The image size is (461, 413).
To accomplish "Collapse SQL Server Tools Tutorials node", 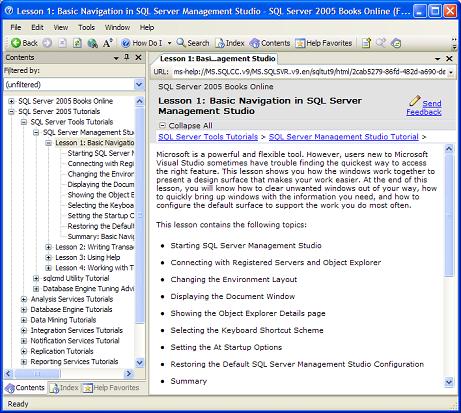I will click(x=24, y=122).
